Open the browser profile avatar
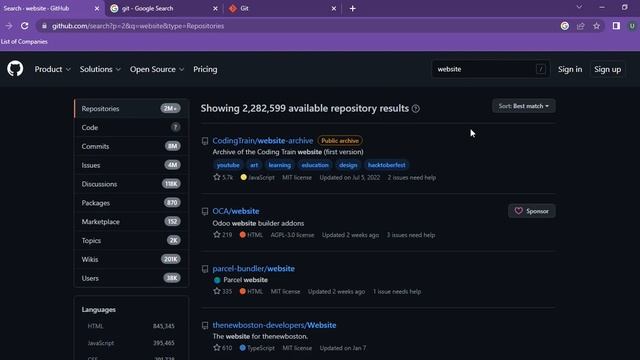The image size is (640, 360). point(632,26)
